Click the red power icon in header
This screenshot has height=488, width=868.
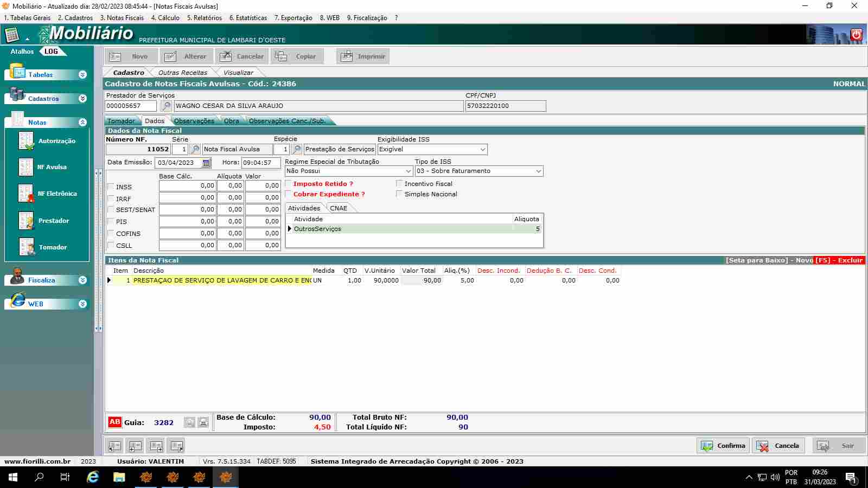coord(856,35)
